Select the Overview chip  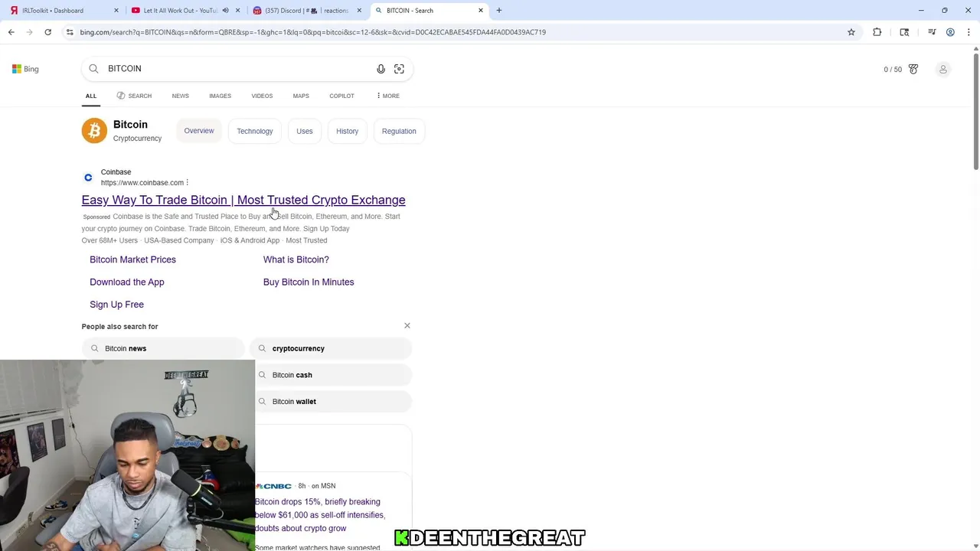(199, 131)
